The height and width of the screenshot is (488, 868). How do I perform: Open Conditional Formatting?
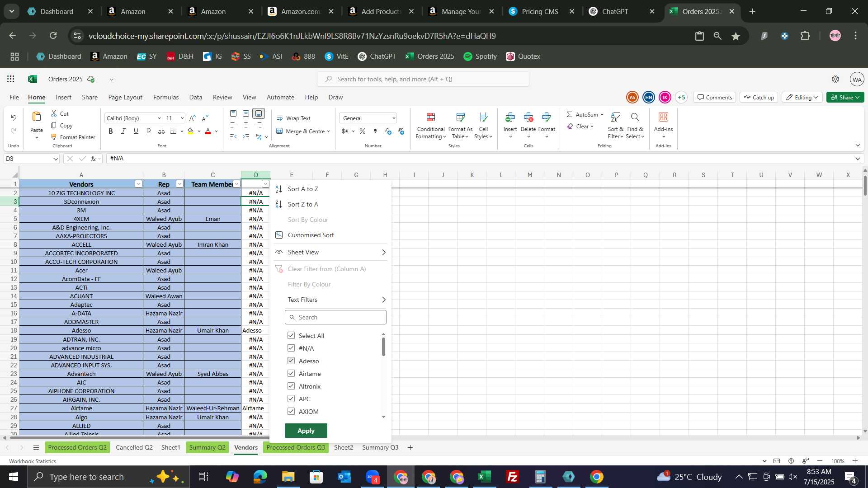(431, 126)
